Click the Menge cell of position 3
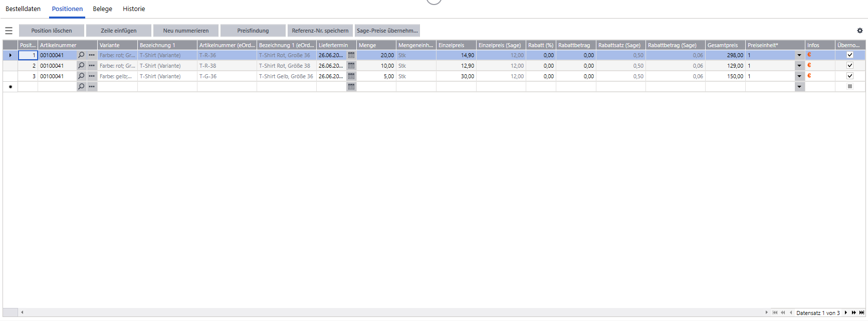Screen dimensions: 868x321 376,76
